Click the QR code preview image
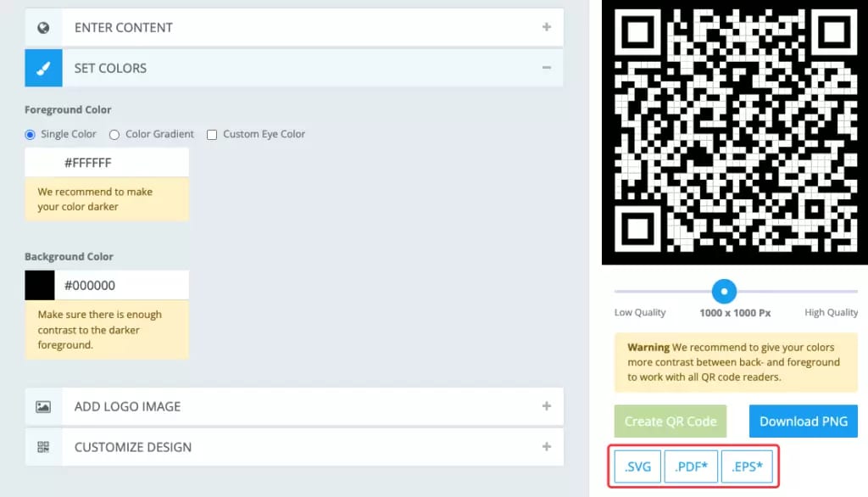Screen dimensions: 868x497 (x=735, y=131)
